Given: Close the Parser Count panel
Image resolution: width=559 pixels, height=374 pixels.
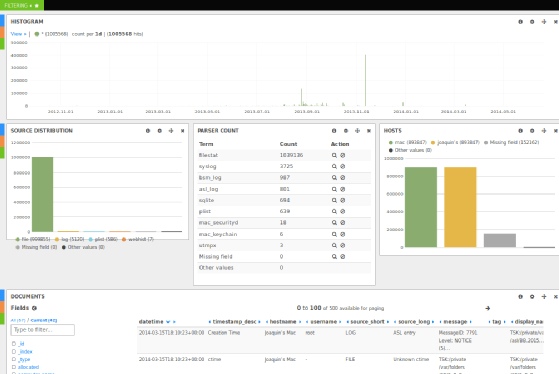Looking at the screenshot, I should [369, 131].
